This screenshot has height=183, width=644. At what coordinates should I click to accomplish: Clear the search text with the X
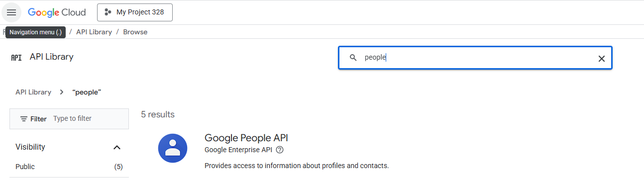point(601,58)
